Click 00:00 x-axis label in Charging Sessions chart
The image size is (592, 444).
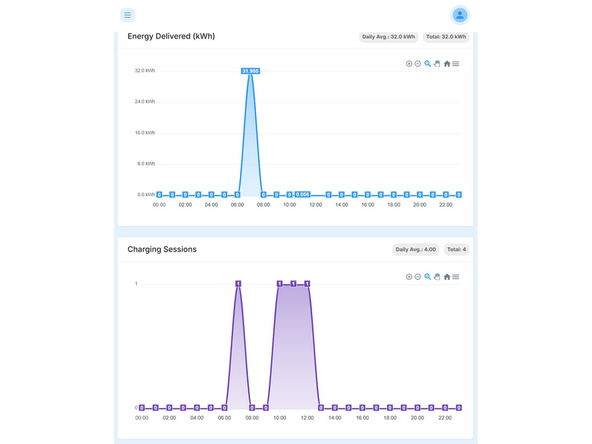[142, 418]
